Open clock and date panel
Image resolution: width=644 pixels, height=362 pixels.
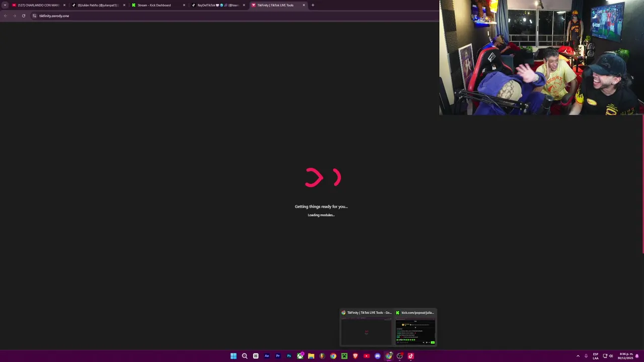tap(626, 356)
